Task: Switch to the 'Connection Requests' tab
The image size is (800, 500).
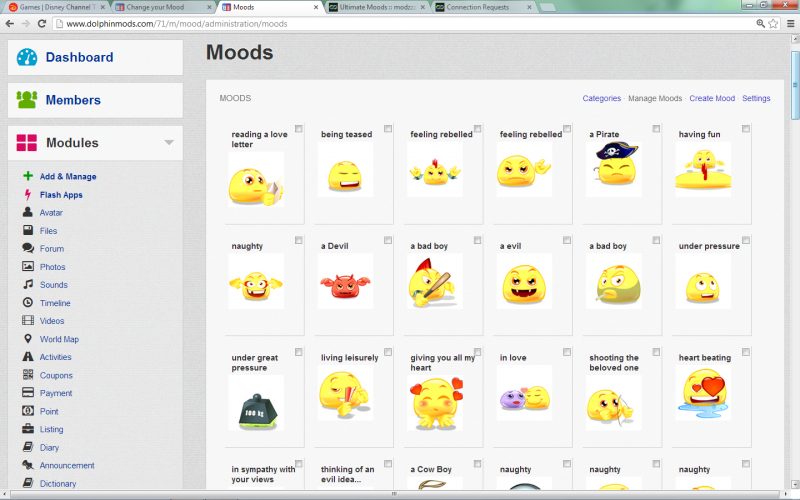Action: tap(484, 7)
